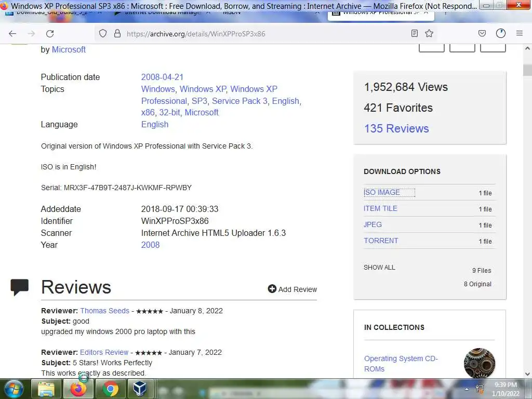Open the Windows Start orb

point(14,389)
